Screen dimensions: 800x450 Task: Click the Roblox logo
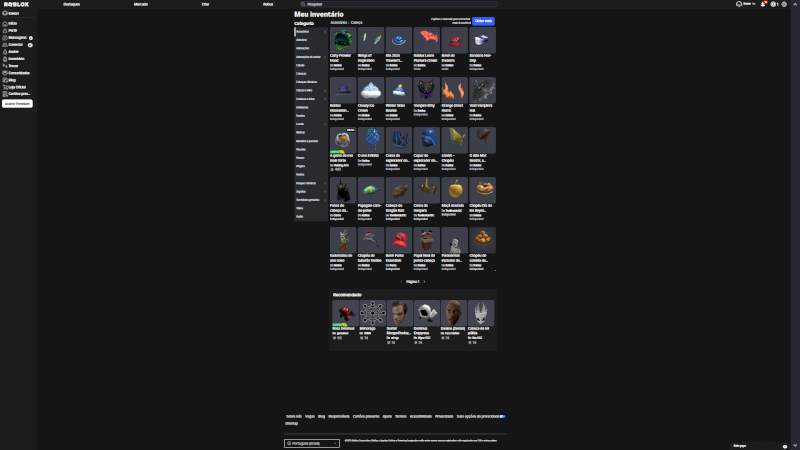(16, 4)
